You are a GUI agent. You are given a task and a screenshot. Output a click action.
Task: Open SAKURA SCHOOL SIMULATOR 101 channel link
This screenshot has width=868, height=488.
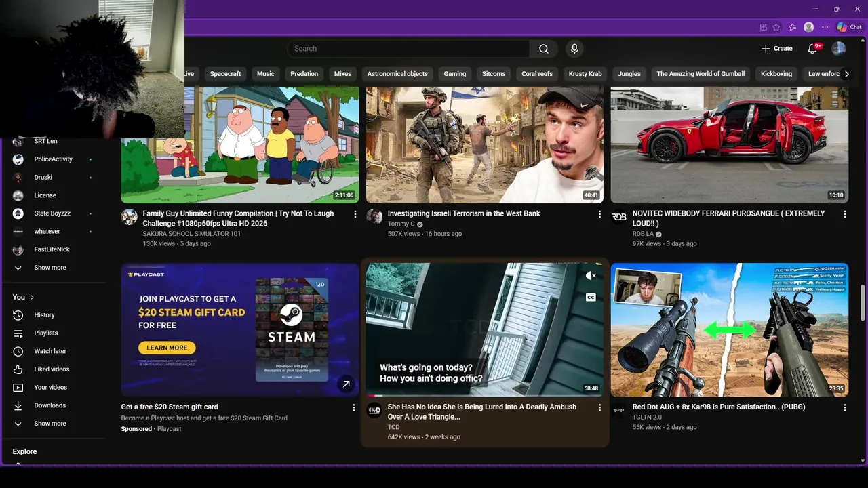[191, 234]
